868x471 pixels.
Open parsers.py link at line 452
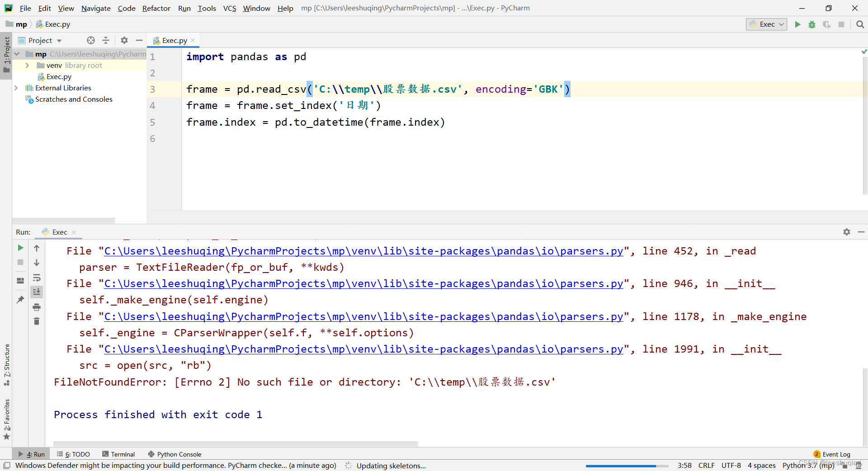point(363,251)
